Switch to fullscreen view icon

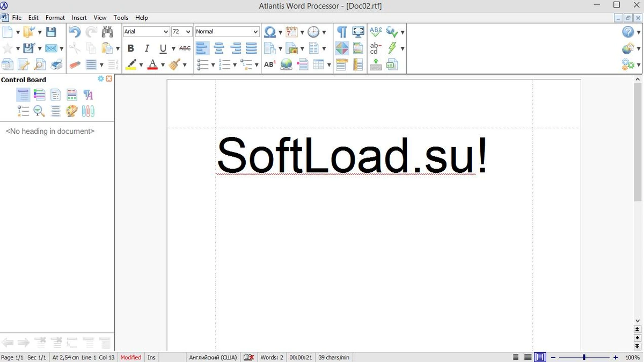point(358,32)
